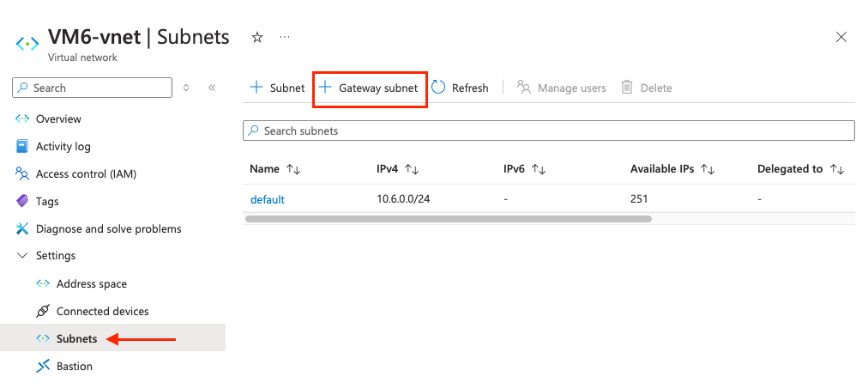Favorite this page with the star icon
The height and width of the screenshot is (383, 868).
(x=256, y=37)
